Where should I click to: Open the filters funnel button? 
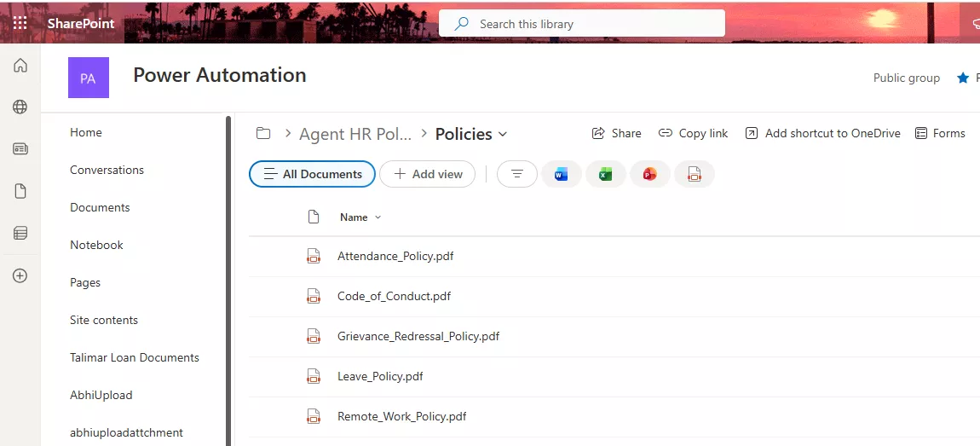point(516,174)
